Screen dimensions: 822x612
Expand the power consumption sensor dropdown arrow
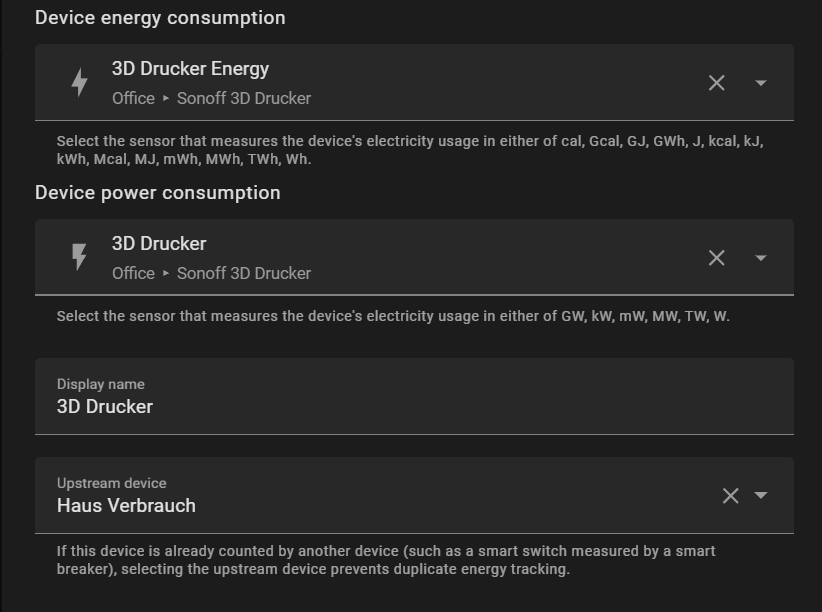coord(761,258)
